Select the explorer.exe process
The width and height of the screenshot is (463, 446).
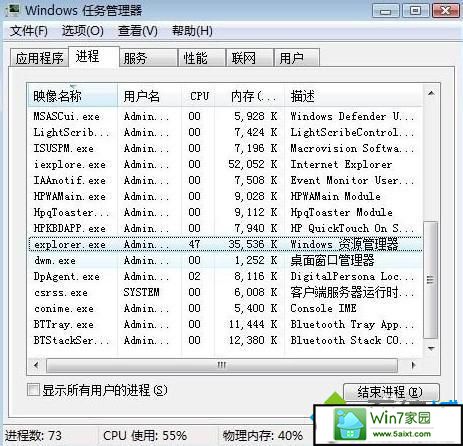(225, 244)
